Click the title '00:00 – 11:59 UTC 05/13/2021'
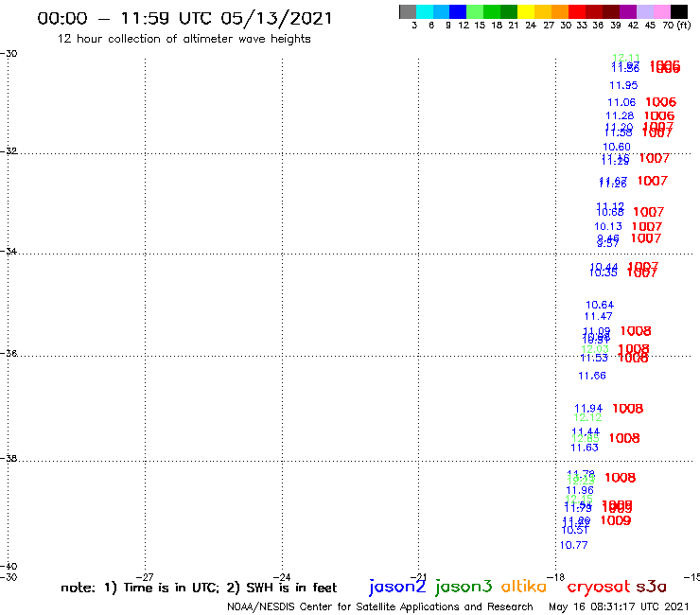The height and width of the screenshot is (615, 700). (184, 18)
